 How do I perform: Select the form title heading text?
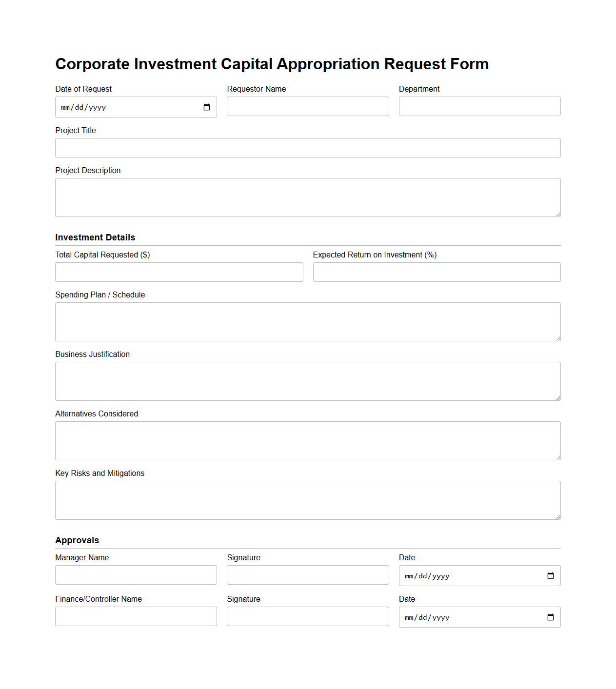coord(272,64)
